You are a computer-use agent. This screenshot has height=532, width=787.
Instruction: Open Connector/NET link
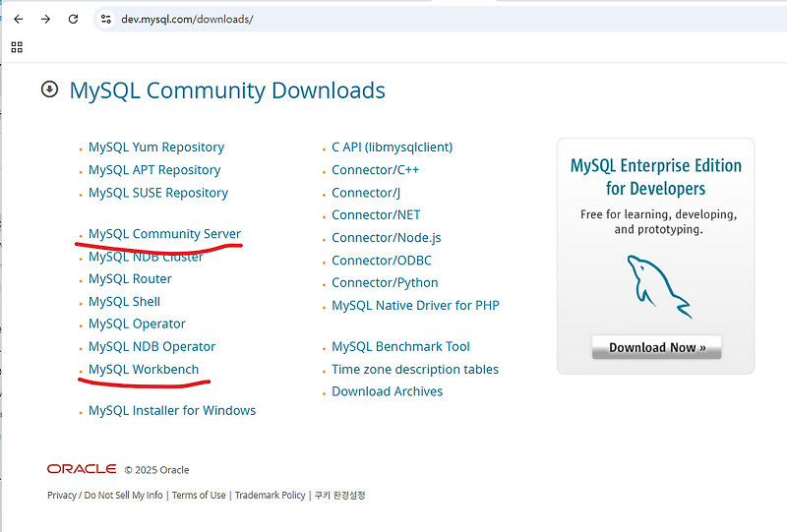coord(376,214)
